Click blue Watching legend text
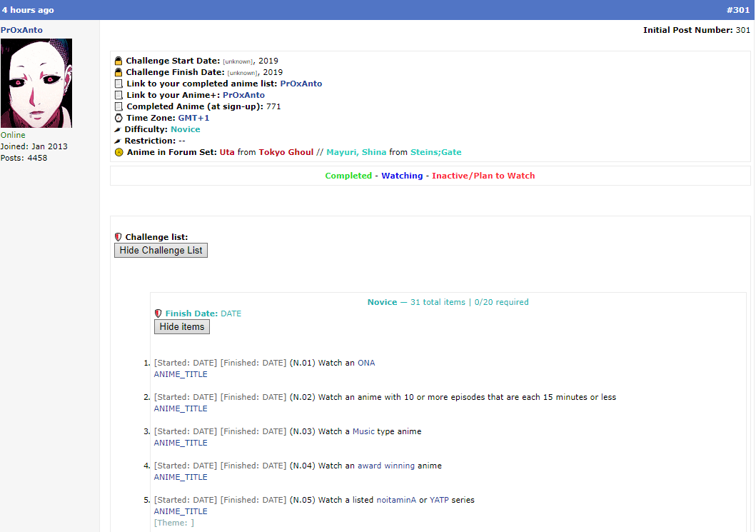 click(402, 176)
